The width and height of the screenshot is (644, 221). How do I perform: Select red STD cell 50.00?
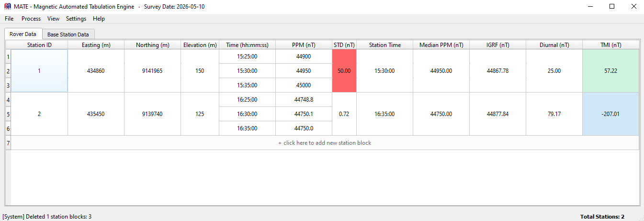(344, 71)
